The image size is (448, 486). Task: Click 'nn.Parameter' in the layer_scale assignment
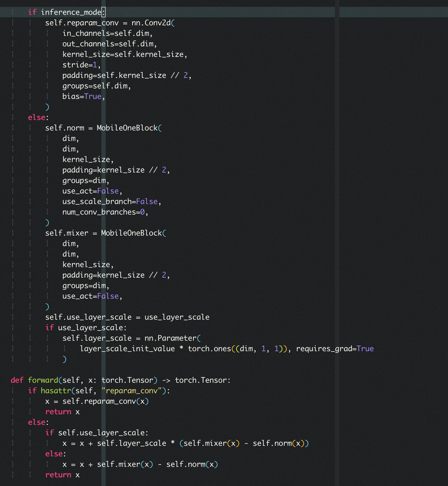tap(171, 338)
